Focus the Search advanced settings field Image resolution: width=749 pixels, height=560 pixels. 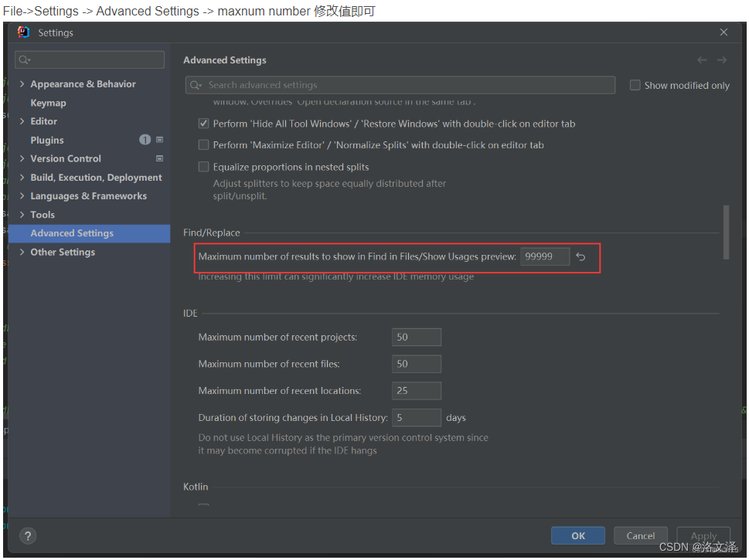tap(400, 85)
